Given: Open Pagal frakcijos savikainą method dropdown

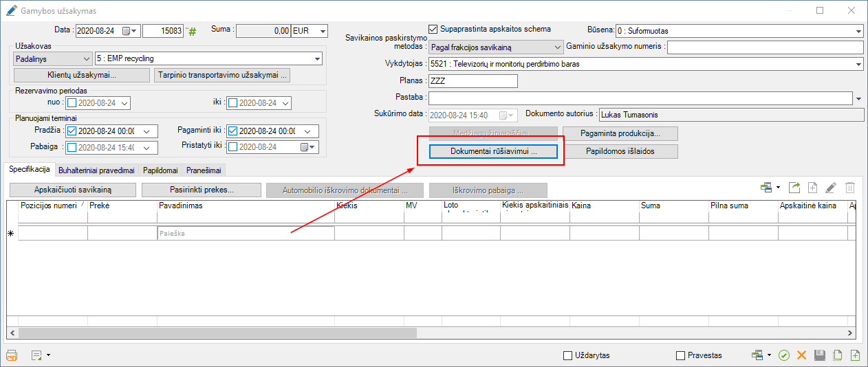Looking at the screenshot, I should point(557,47).
